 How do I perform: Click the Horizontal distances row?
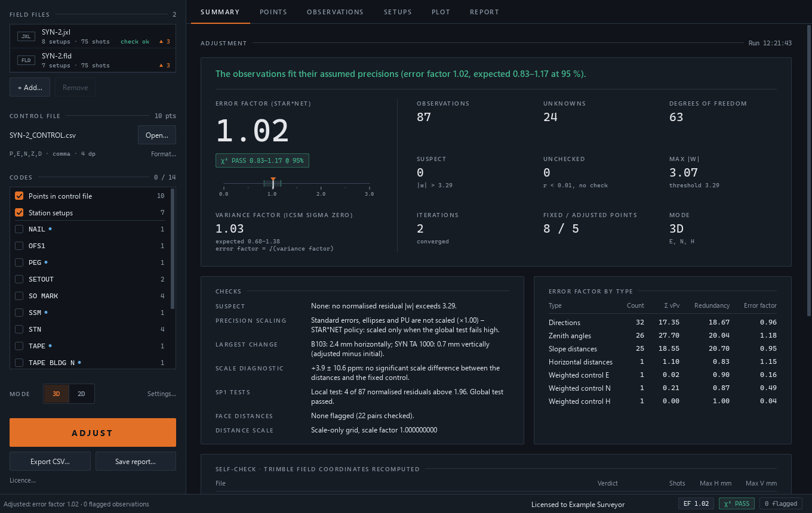(x=663, y=361)
